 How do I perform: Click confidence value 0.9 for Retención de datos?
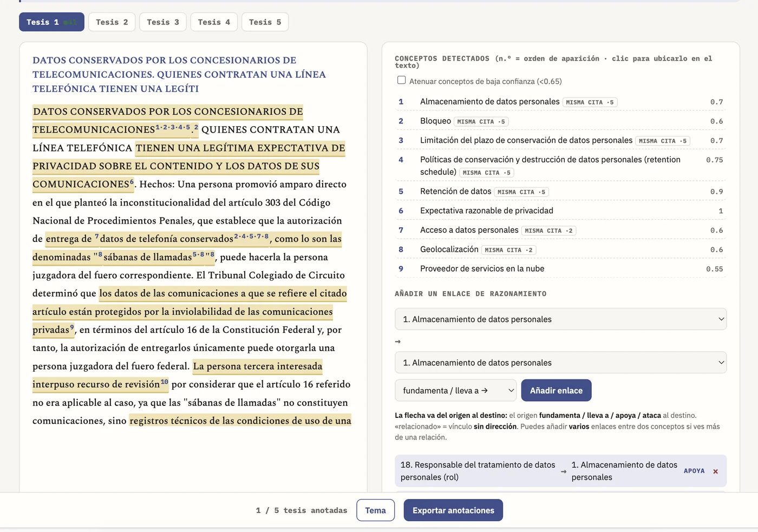716,192
